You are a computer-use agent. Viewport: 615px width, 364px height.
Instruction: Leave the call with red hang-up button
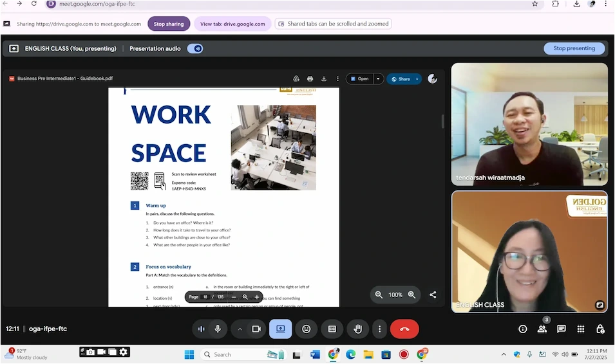click(404, 329)
